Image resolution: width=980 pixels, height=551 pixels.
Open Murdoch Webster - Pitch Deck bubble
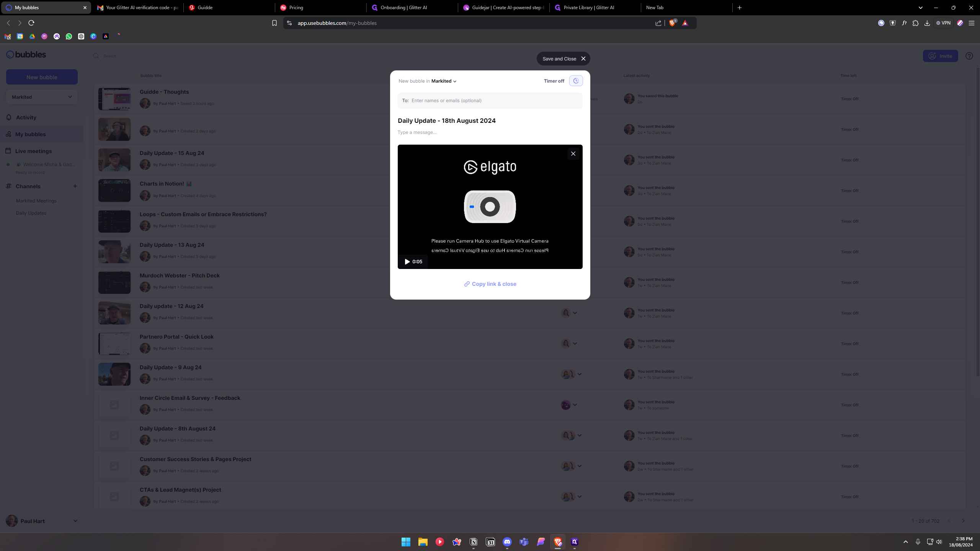click(180, 275)
